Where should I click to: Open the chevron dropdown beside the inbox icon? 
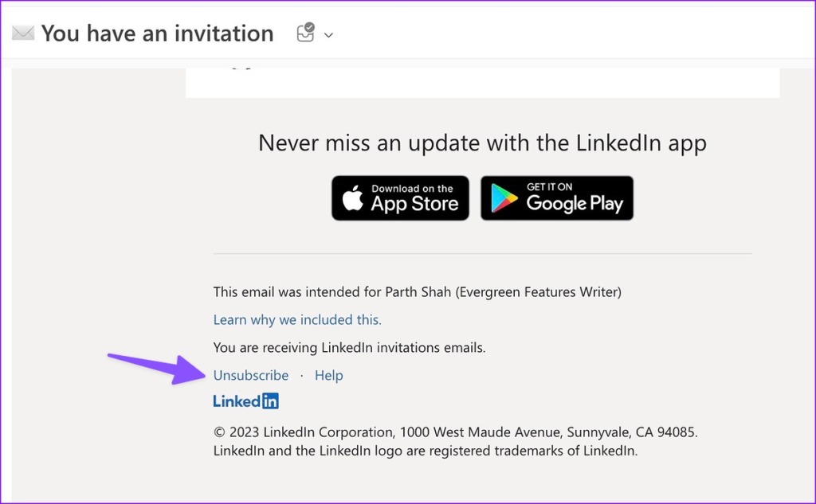(x=329, y=35)
